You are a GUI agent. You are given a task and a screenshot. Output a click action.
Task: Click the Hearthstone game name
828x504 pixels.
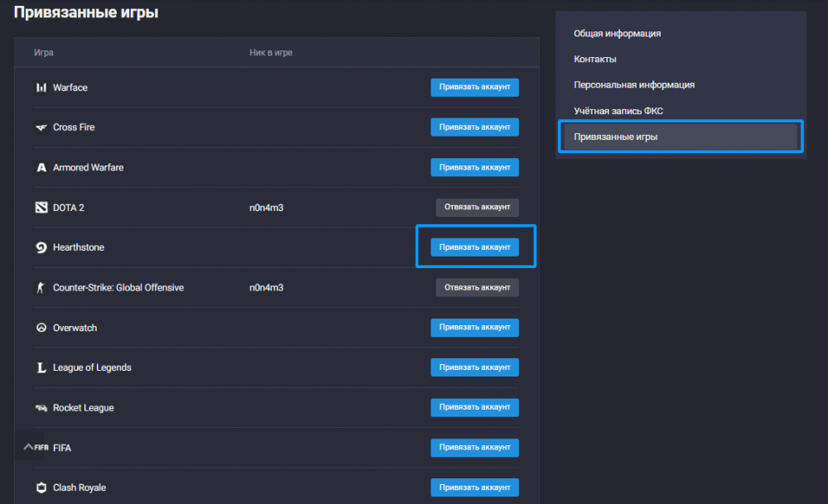[79, 247]
